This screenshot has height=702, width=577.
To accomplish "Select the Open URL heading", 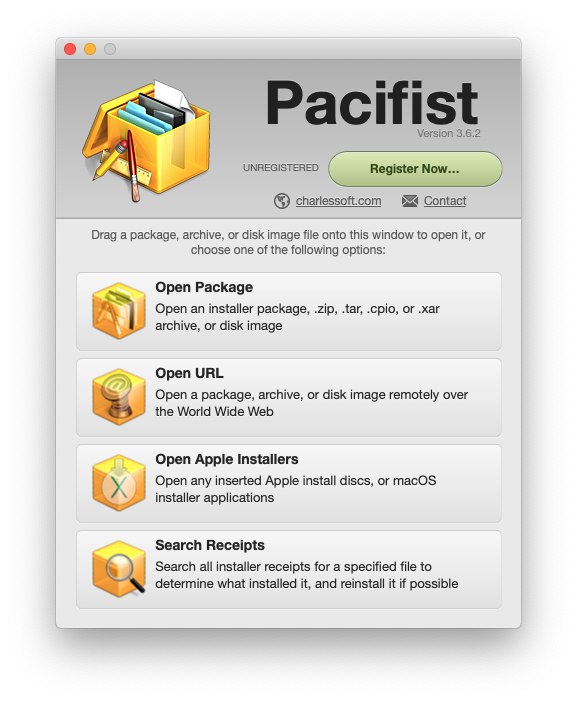I will pos(189,373).
